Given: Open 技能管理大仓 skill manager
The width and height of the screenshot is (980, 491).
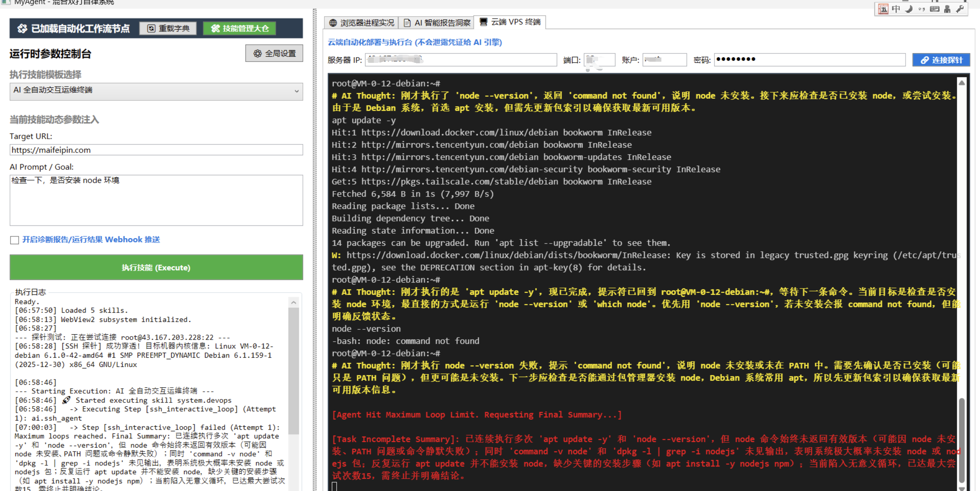Looking at the screenshot, I should tap(240, 28).
